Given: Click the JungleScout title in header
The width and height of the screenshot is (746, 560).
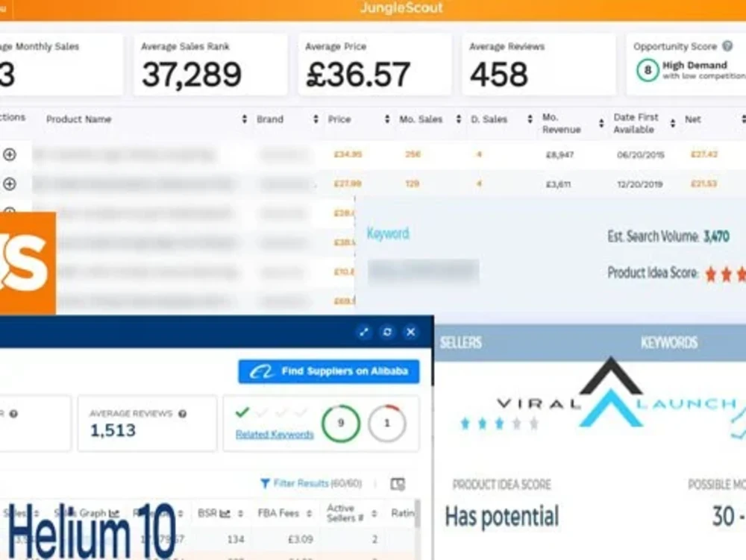Looking at the screenshot, I should [402, 8].
